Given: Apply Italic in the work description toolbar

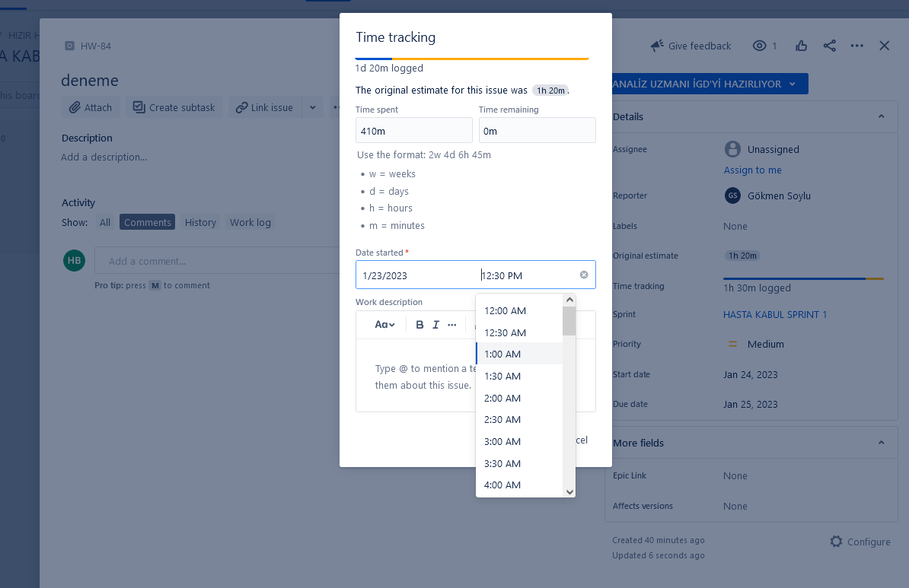Looking at the screenshot, I should click(x=435, y=324).
